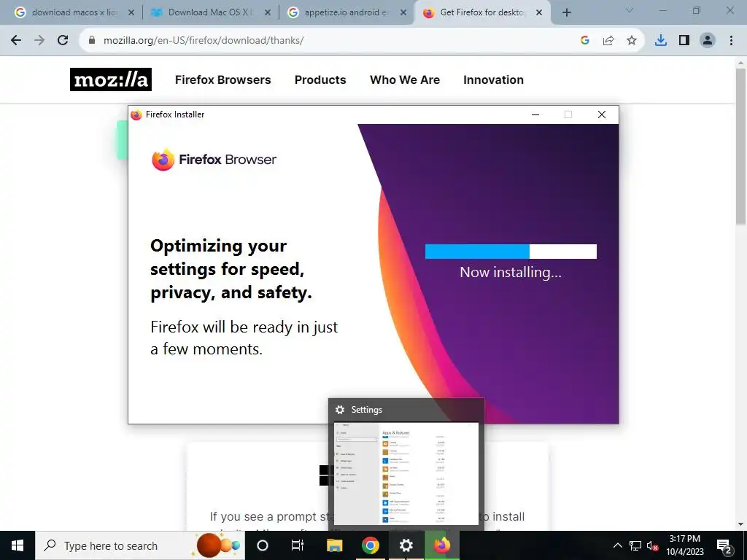Image resolution: width=747 pixels, height=560 pixels.
Task: Switch to 'appetize.io android' tab
Action: pos(347,13)
